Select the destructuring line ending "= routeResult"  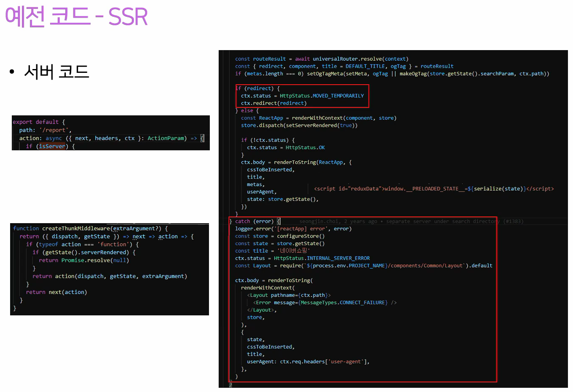[344, 66]
